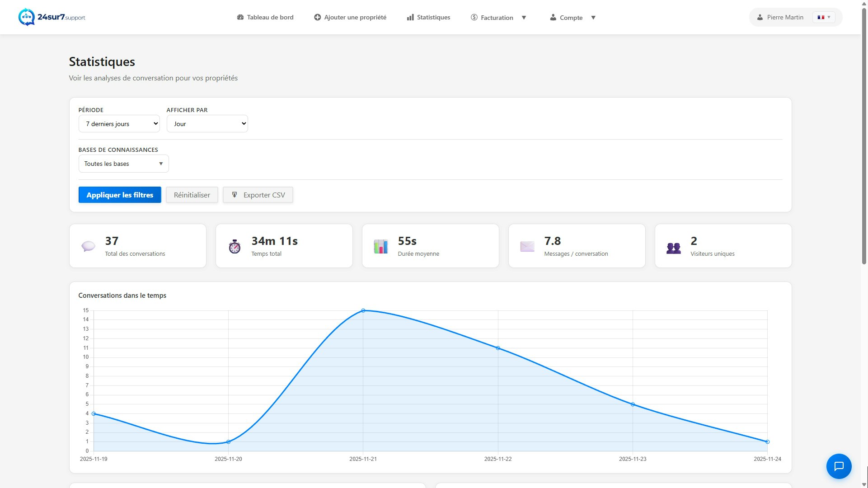
Task: Click the 24sur7.support logo
Action: 52,17
